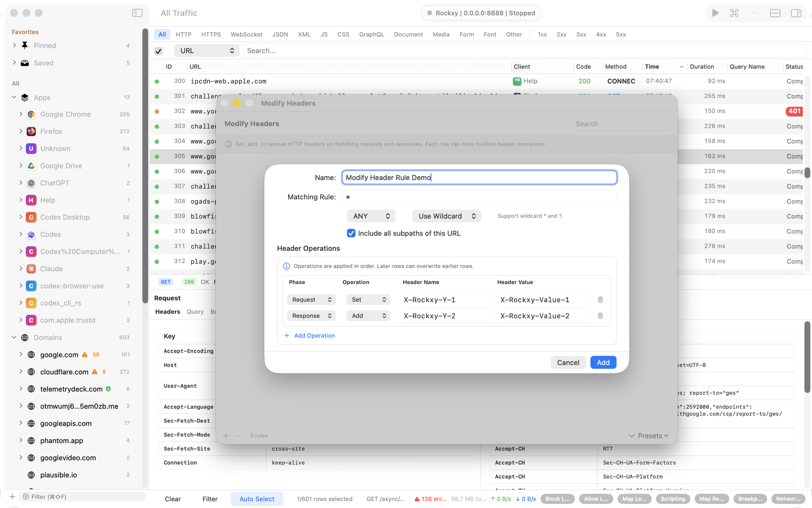The height and width of the screenshot is (508, 812).
Task: Select the 4xx status filter tab
Action: (x=601, y=34)
